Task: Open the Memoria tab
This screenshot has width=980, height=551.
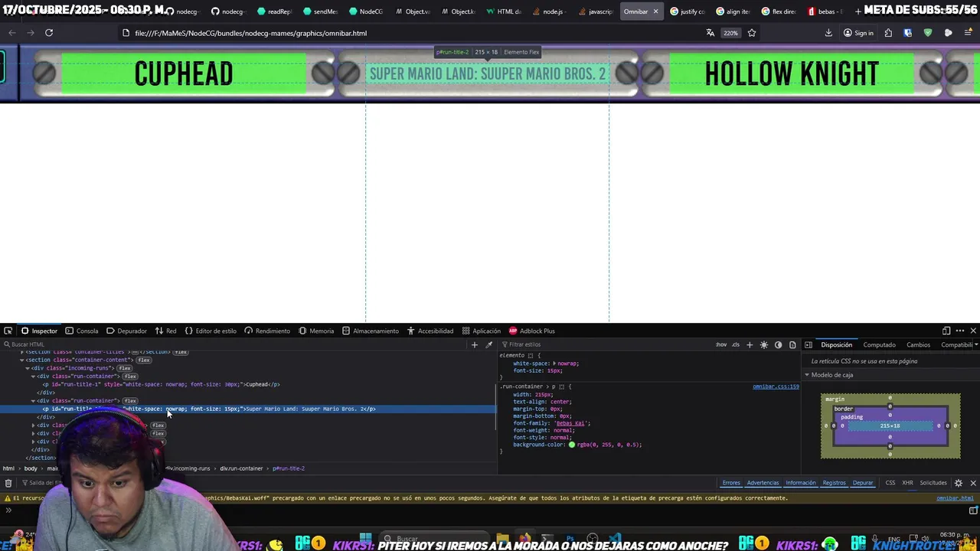Action: point(316,331)
